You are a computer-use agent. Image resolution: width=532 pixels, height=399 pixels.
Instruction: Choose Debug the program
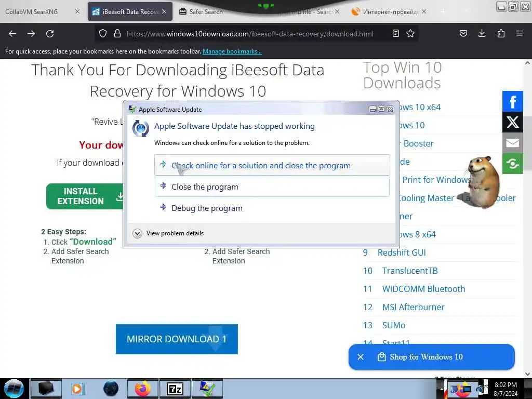272,208
